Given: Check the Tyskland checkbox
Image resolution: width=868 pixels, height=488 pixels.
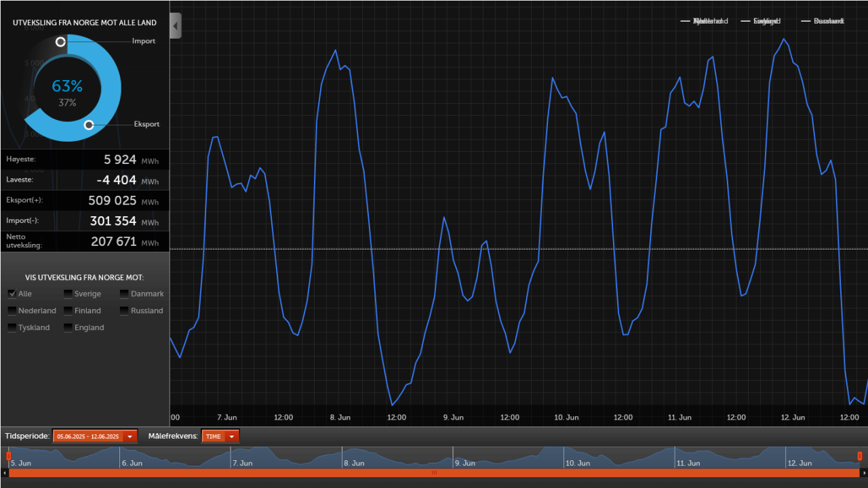Looking at the screenshot, I should click(x=12, y=327).
